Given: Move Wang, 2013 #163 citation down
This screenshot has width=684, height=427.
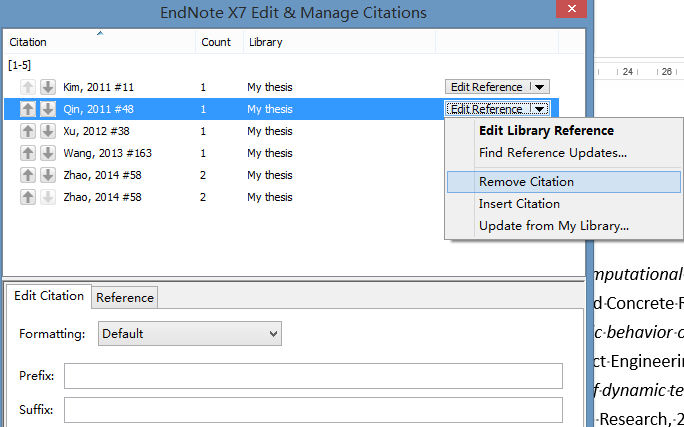Looking at the screenshot, I should tap(48, 153).
